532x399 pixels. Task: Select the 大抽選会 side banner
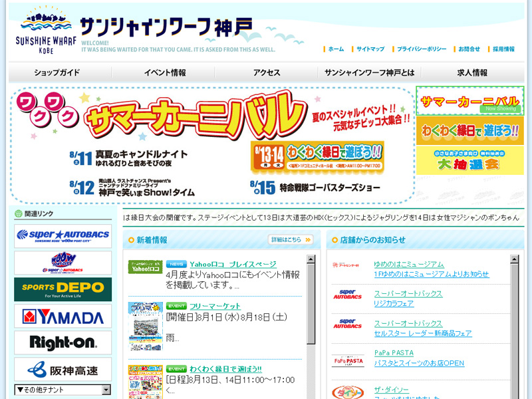(470, 160)
